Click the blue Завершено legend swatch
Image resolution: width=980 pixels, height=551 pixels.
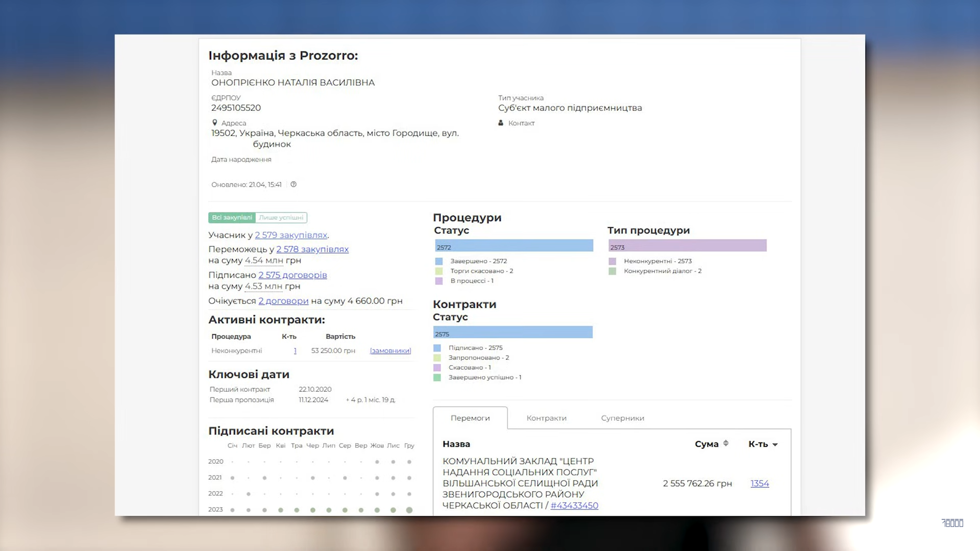(439, 261)
